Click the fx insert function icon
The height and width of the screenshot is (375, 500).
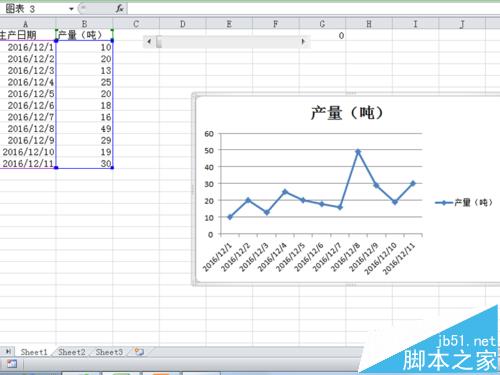pos(120,9)
